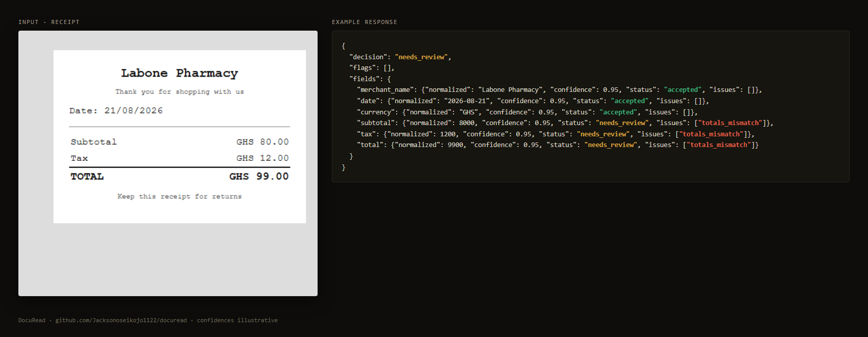The height and width of the screenshot is (337, 868).
Task: Click the INPUT · RECEIPT heading
Action: (49, 22)
